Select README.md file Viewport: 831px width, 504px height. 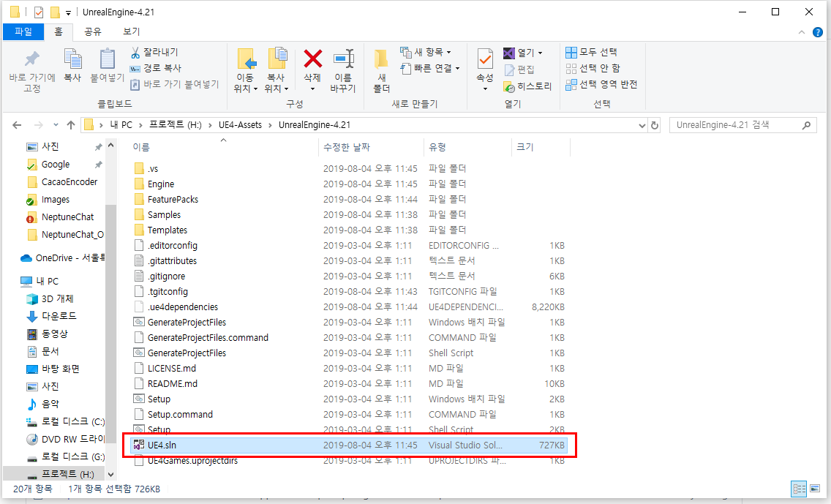pyautogui.click(x=166, y=384)
